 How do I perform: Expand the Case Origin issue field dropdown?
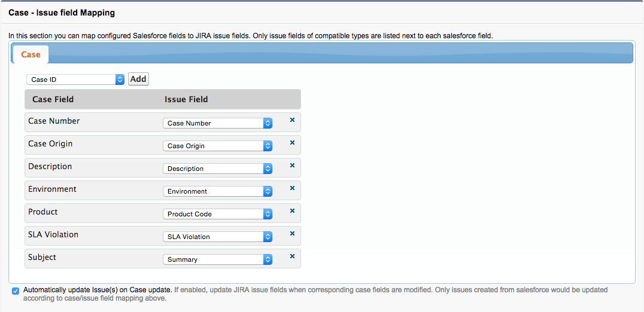pos(217,146)
